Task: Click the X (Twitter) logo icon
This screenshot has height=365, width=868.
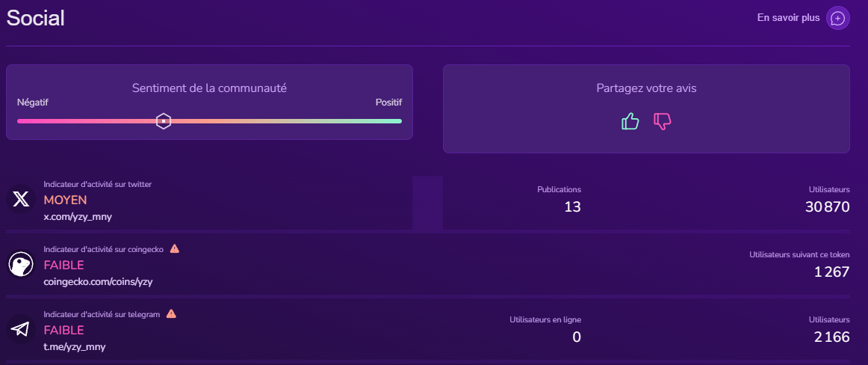Action: 21,199
